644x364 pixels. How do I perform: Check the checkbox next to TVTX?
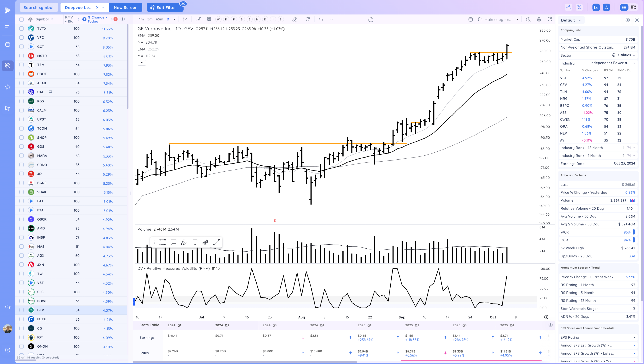22,28
